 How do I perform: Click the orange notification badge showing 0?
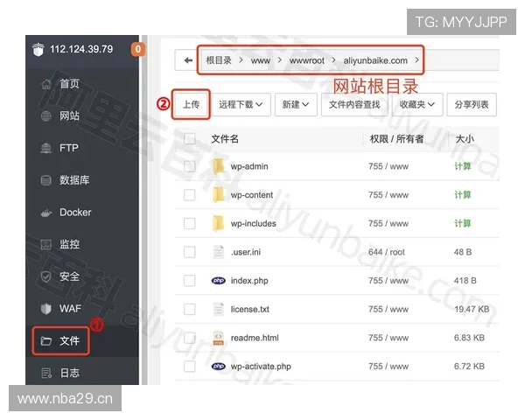point(138,49)
